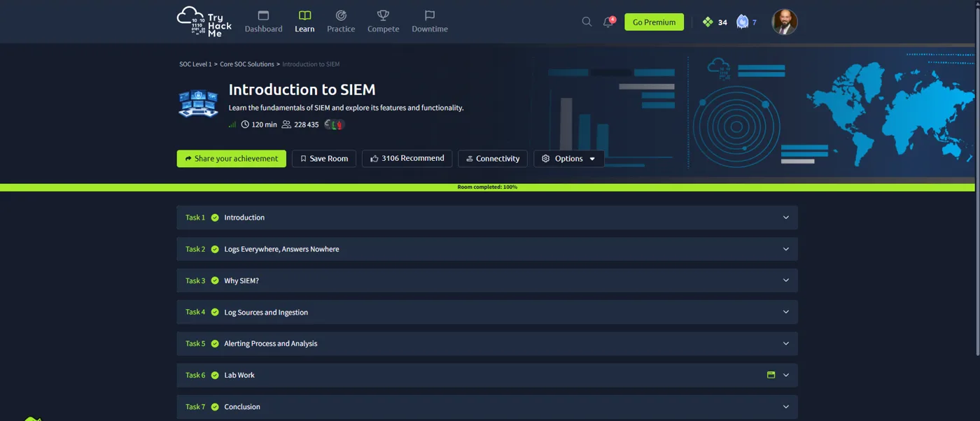Go to Core SOC Solutions breadcrumb
This screenshot has width=980, height=421.
247,64
